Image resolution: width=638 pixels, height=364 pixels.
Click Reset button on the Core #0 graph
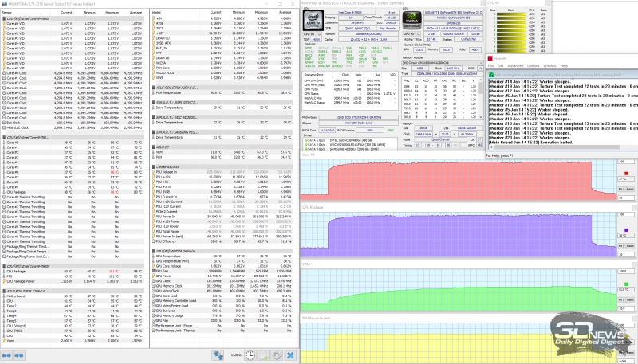pos(630,190)
